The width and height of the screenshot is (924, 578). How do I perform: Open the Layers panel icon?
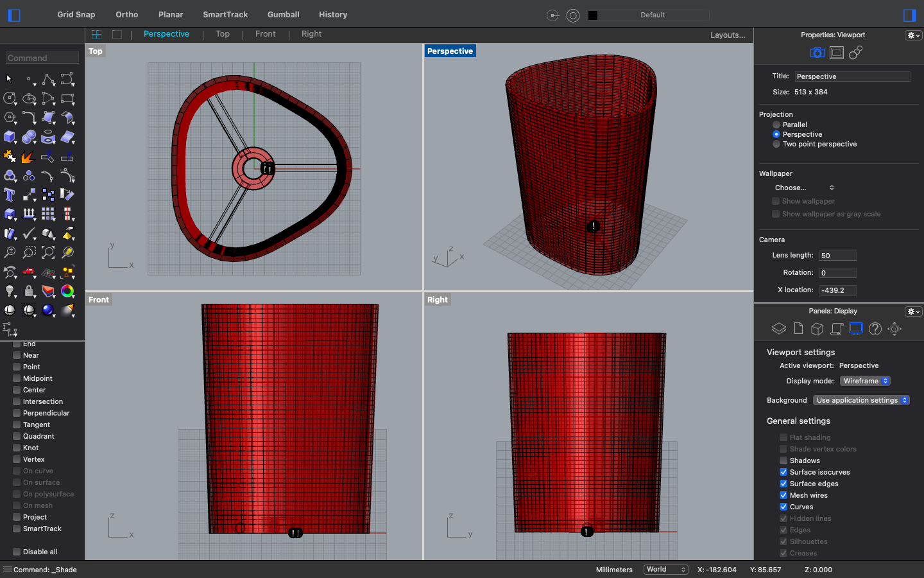[x=778, y=329]
